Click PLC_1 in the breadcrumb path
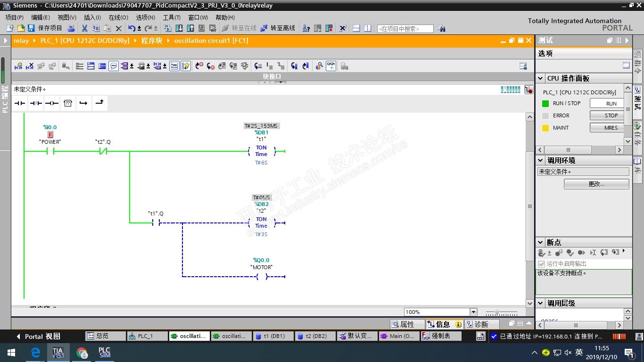The image size is (644, 362). click(85, 41)
